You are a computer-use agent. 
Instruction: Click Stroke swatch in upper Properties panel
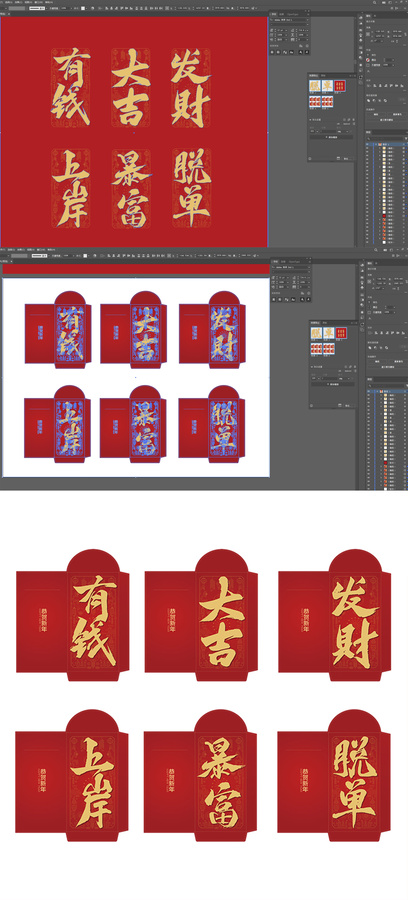368,60
